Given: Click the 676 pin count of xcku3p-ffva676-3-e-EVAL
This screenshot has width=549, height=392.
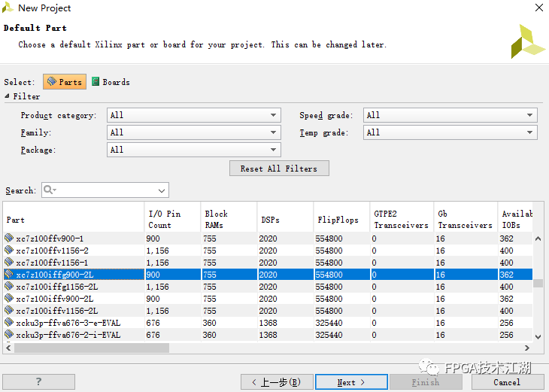Looking at the screenshot, I should point(153,323).
